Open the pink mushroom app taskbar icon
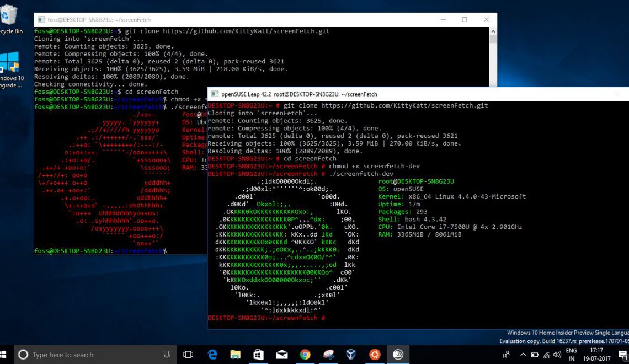The height and width of the screenshot is (364, 629). [x=328, y=355]
